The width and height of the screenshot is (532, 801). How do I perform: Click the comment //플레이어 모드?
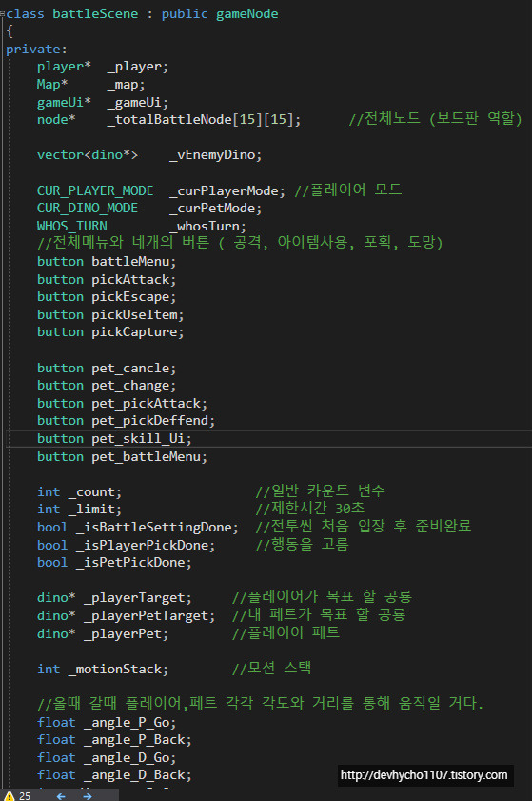tap(348, 190)
